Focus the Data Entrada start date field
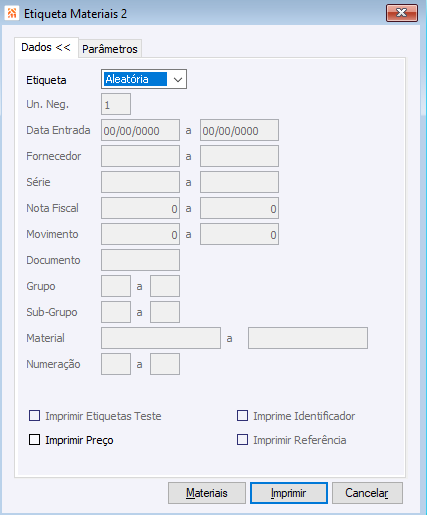 tap(140, 130)
